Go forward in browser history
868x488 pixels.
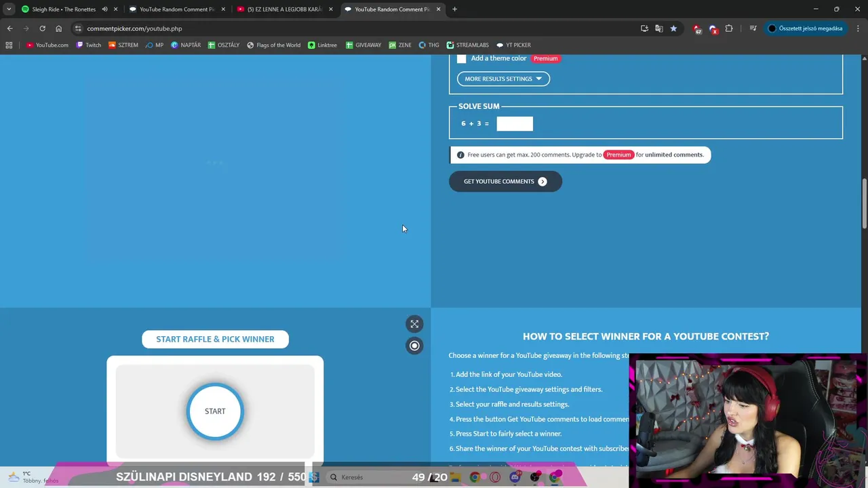tap(26, 28)
